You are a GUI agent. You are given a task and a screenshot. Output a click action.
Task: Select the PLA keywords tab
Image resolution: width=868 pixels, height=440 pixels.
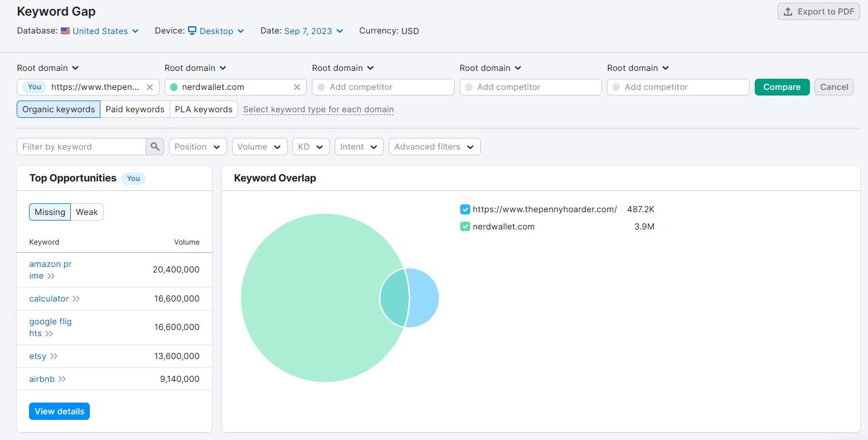204,109
